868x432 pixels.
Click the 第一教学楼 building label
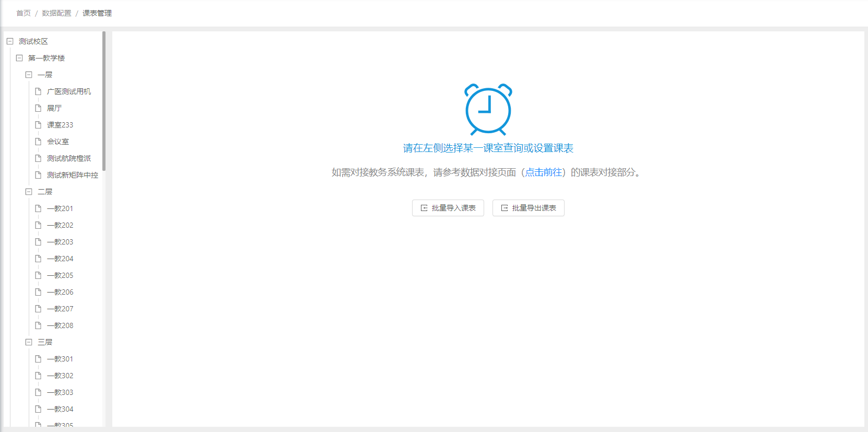click(46, 58)
